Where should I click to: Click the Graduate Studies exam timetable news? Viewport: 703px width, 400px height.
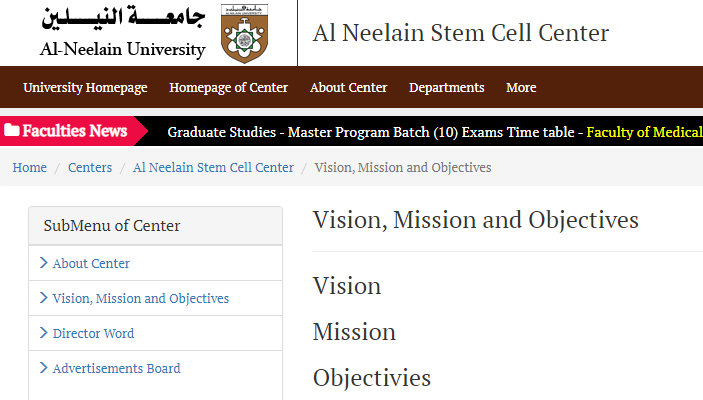(371, 132)
